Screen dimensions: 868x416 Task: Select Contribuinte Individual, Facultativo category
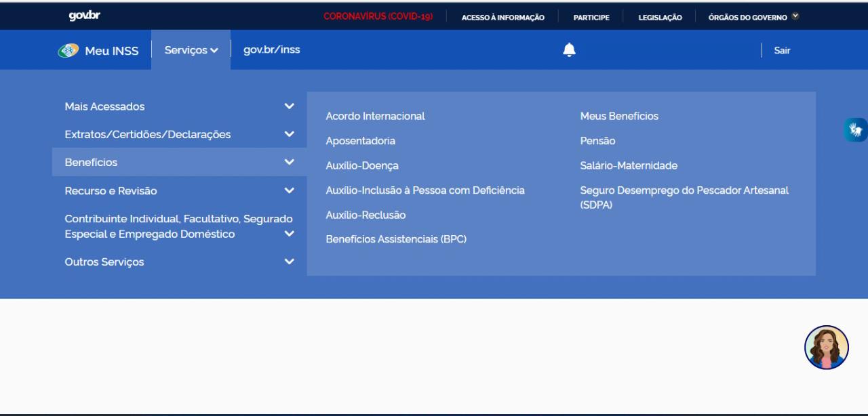pyautogui.click(x=178, y=226)
